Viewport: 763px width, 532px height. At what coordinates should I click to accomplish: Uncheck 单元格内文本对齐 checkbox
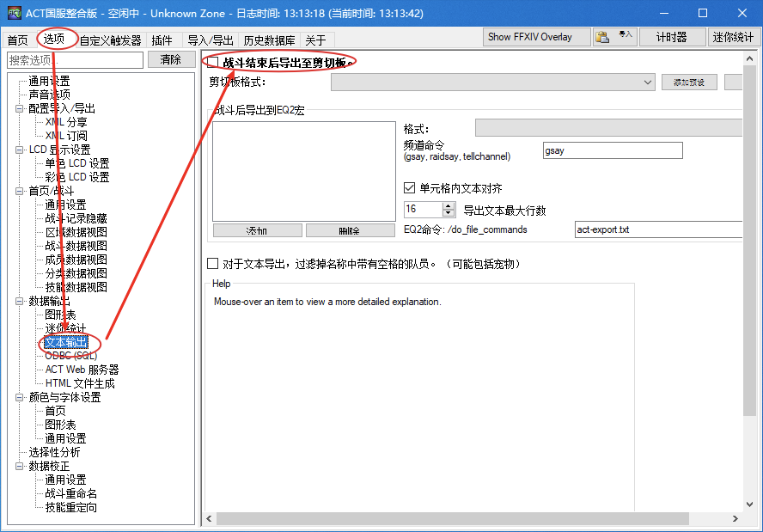[409, 188]
